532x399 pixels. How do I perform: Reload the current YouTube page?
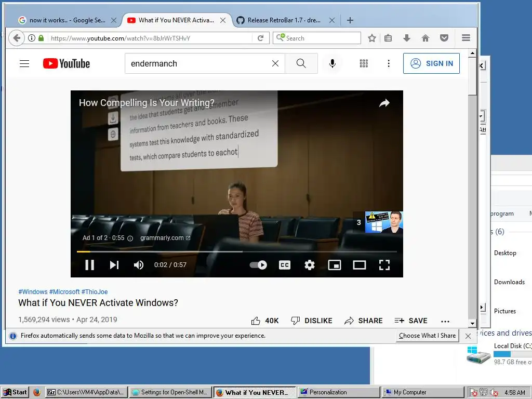[x=261, y=38]
